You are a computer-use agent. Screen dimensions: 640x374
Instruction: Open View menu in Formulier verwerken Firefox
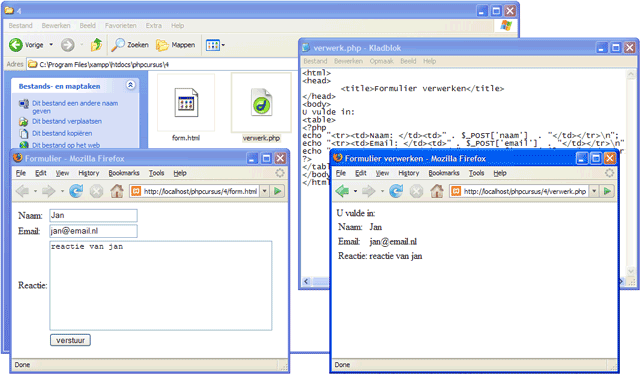(x=382, y=173)
